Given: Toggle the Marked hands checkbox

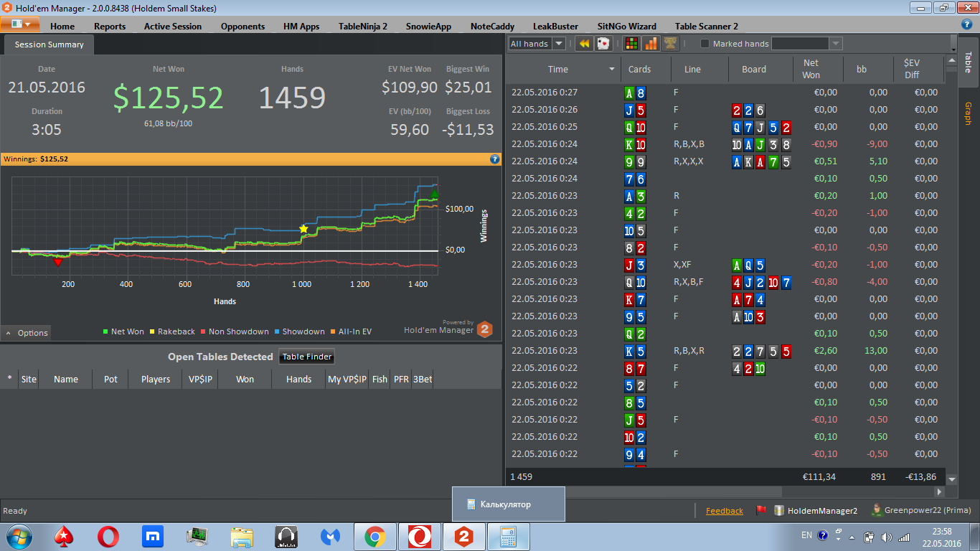Looking at the screenshot, I should tap(705, 44).
